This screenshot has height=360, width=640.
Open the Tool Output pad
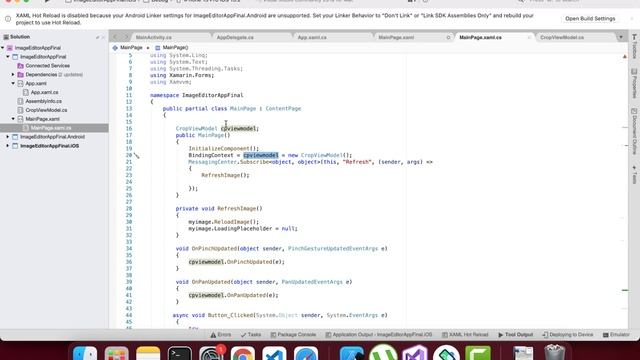click(x=515, y=335)
